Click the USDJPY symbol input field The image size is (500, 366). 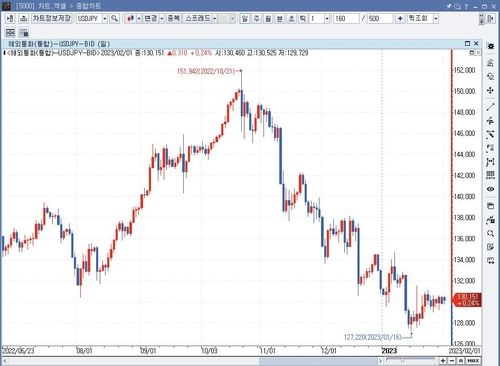[89, 19]
